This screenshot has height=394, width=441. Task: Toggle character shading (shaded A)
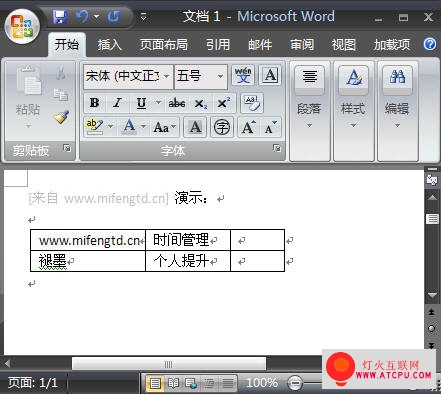pyautogui.click(x=195, y=127)
